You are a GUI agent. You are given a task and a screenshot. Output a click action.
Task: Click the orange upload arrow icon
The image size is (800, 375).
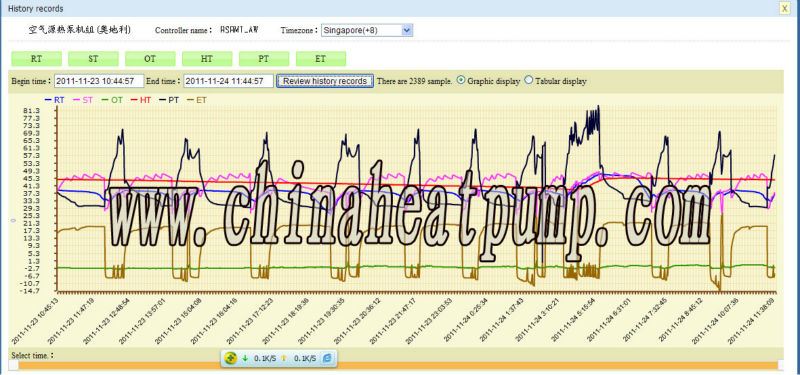pyautogui.click(x=284, y=358)
